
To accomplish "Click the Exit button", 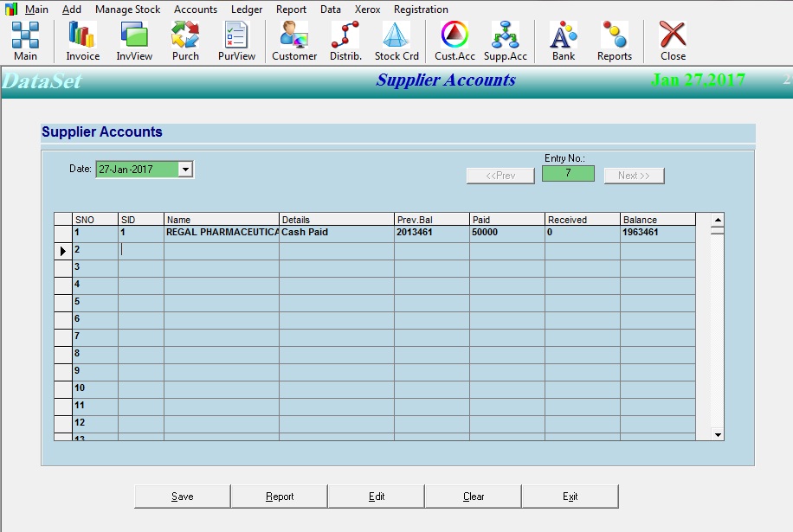I will click(570, 497).
